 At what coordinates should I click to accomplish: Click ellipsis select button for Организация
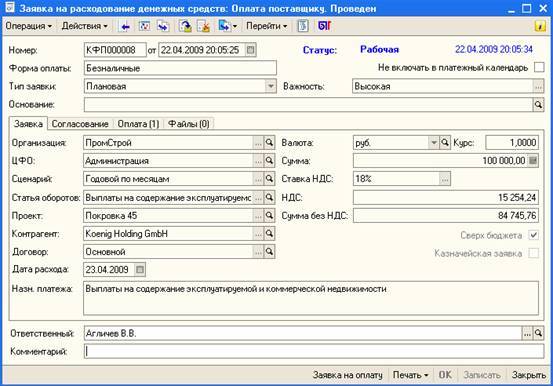tap(259, 143)
